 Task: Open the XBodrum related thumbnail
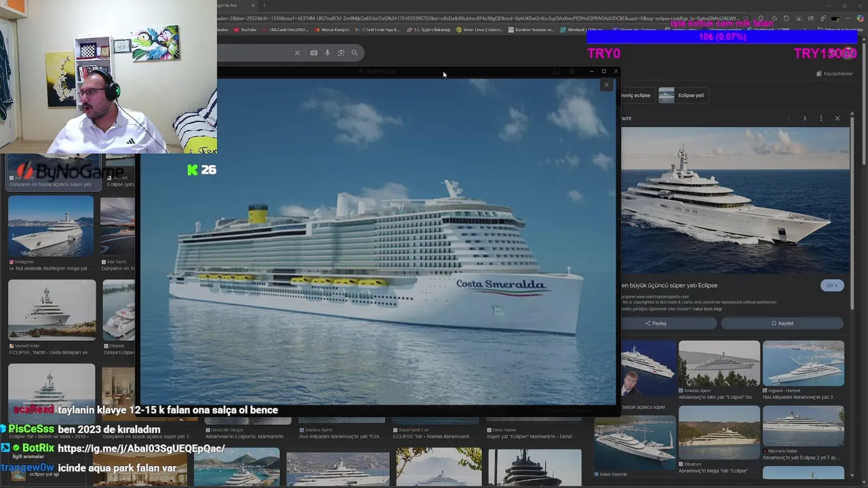[719, 432]
